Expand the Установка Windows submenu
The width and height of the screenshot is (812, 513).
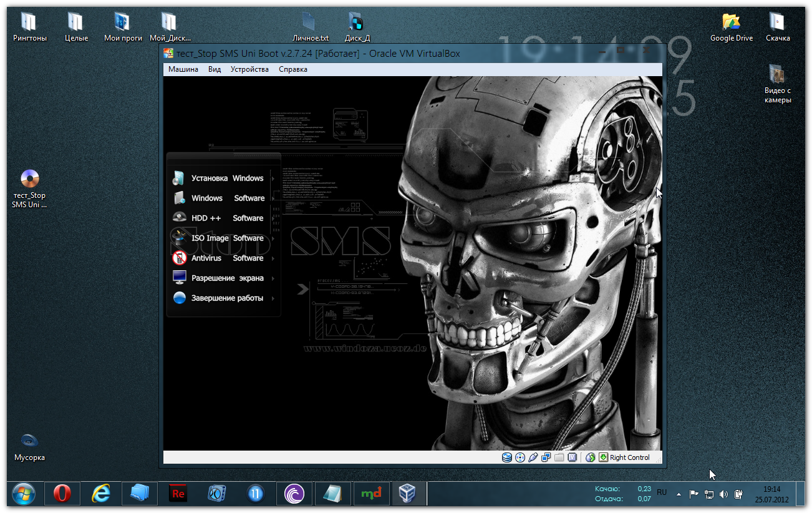pos(227,178)
